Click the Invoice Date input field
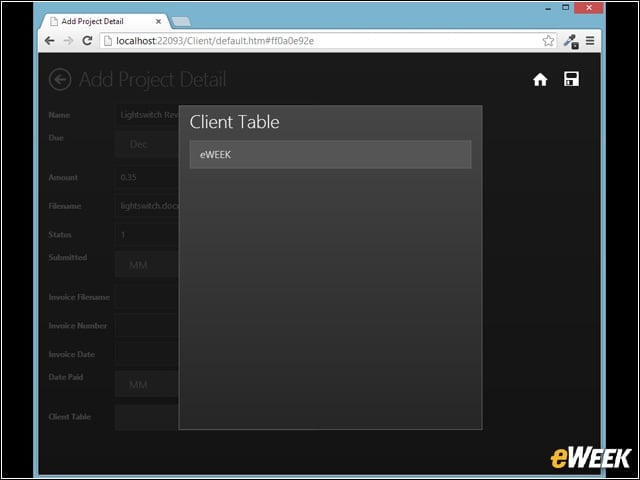640x480 pixels. 147,354
